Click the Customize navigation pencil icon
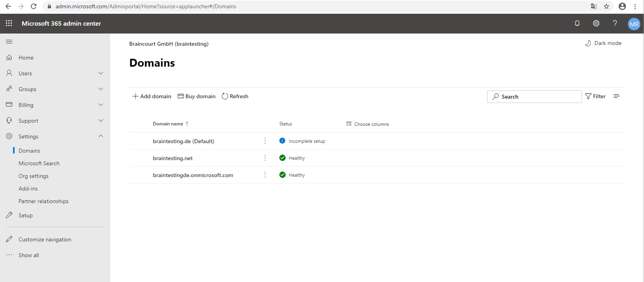The width and height of the screenshot is (644, 282). click(x=9, y=239)
